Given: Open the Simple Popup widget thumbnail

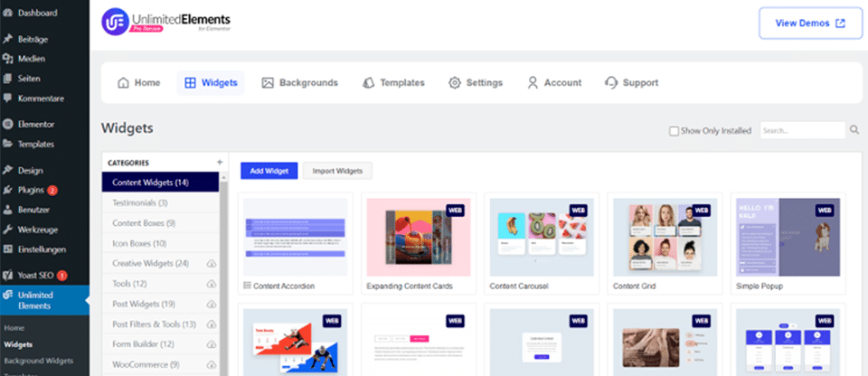Looking at the screenshot, I should tap(788, 237).
